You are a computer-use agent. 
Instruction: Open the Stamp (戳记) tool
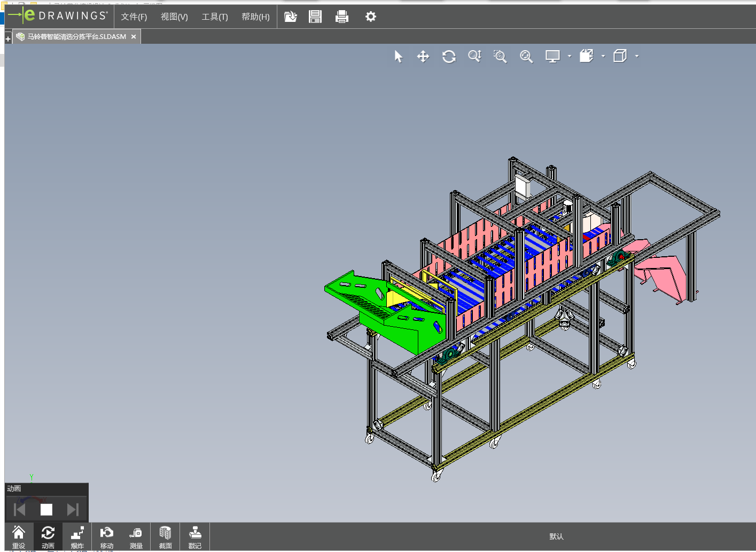point(195,537)
